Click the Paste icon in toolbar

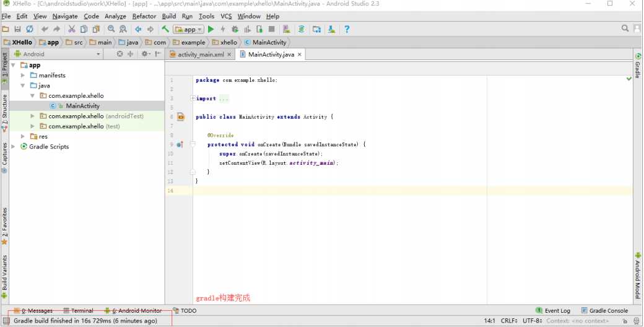point(96,29)
